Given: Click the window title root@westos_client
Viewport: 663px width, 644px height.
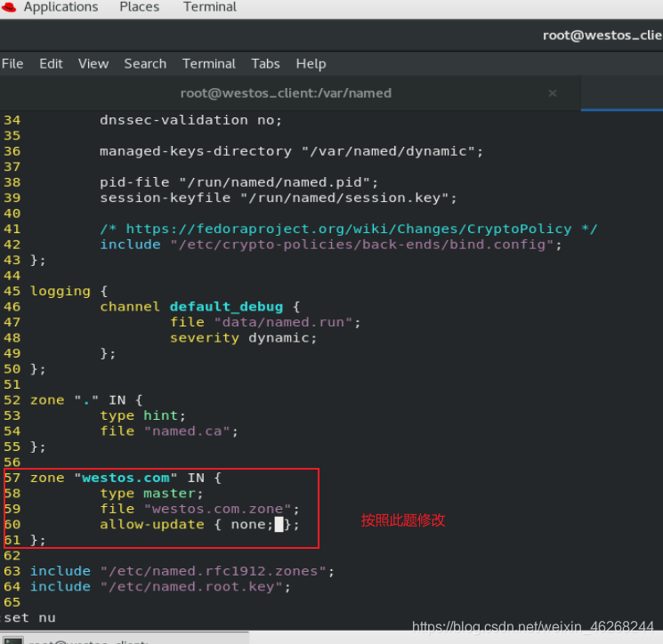Looking at the screenshot, I should 602,36.
